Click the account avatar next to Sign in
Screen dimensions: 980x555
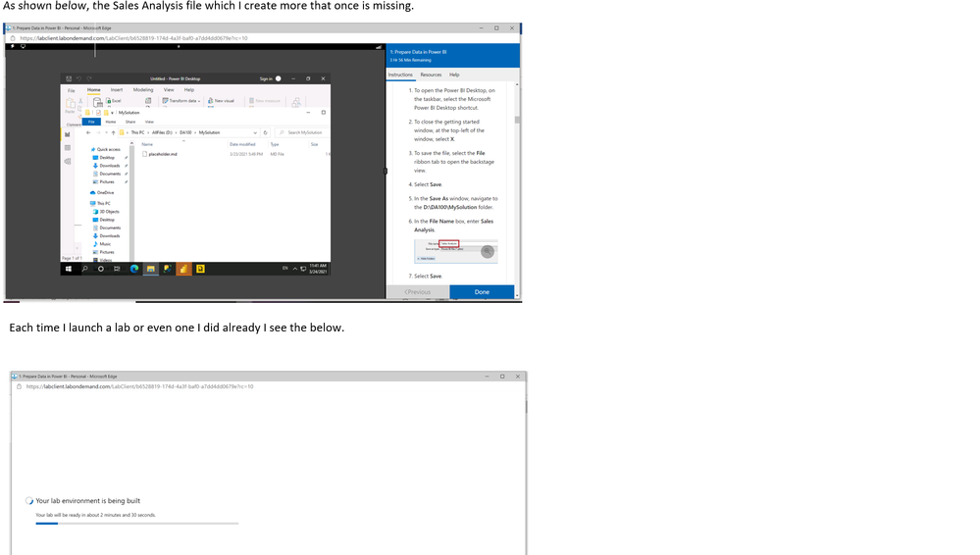[x=279, y=78]
